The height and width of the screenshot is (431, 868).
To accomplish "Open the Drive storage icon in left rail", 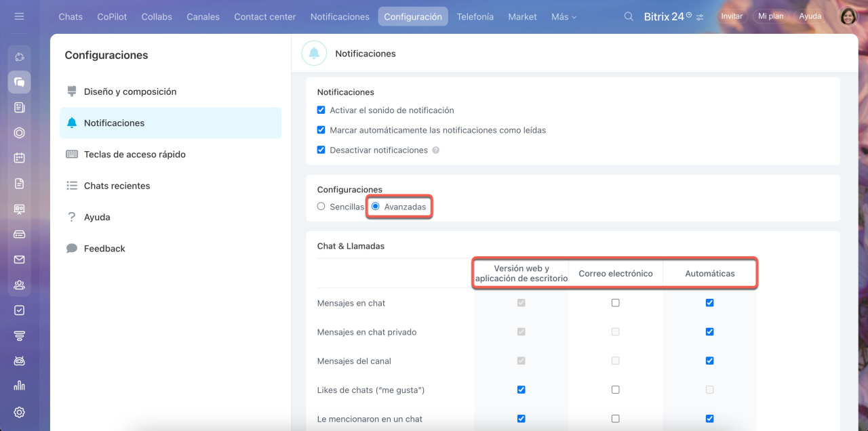I will coord(19,234).
